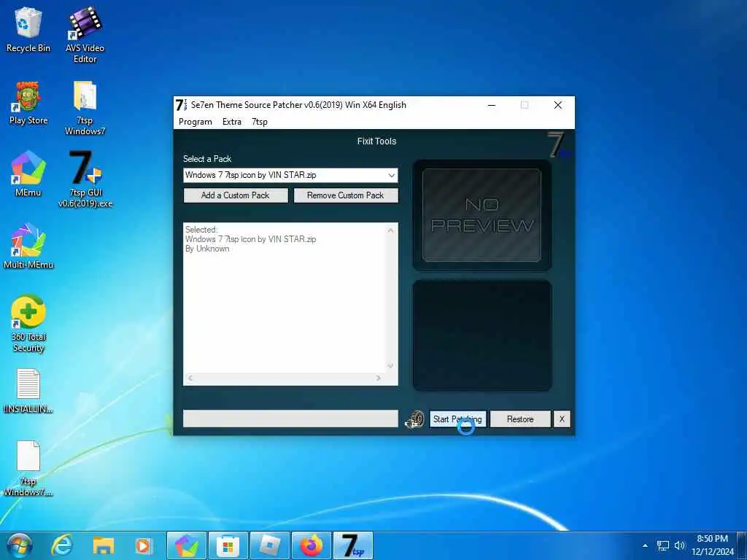Image resolution: width=747 pixels, height=560 pixels.
Task: Open the Windows Start orb
Action: (x=20, y=545)
